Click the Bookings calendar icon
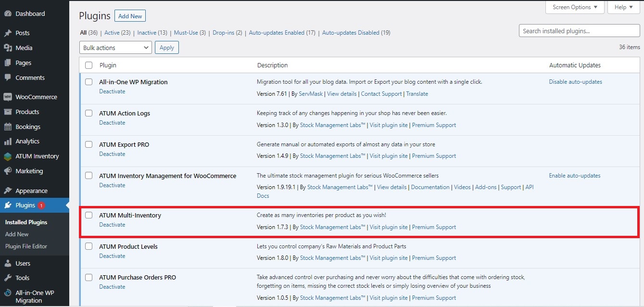The height and width of the screenshot is (307, 644). tap(8, 127)
